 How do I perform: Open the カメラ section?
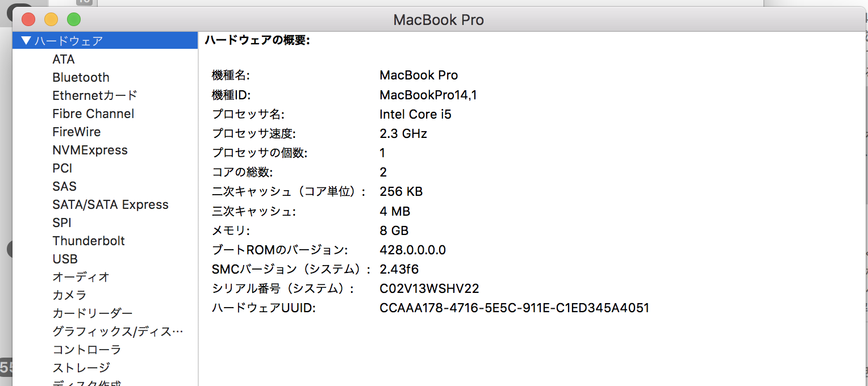point(69,295)
